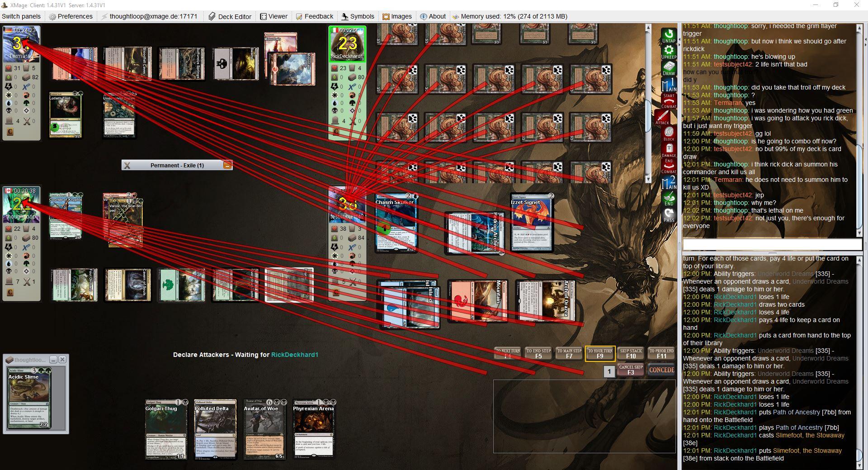
Task: Click testsubject42's library card-stack icon
Action: click(353, 237)
